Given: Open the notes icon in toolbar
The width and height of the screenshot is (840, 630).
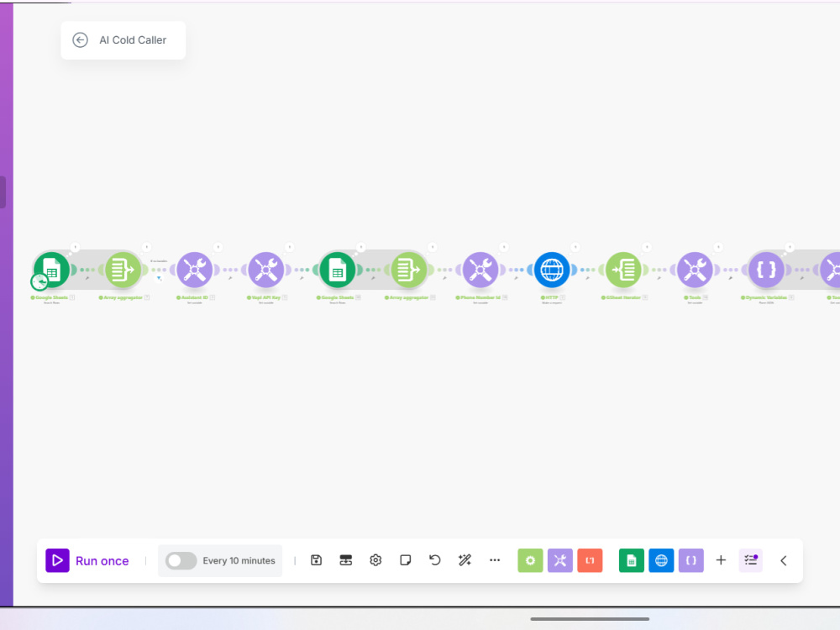Looking at the screenshot, I should (x=406, y=560).
